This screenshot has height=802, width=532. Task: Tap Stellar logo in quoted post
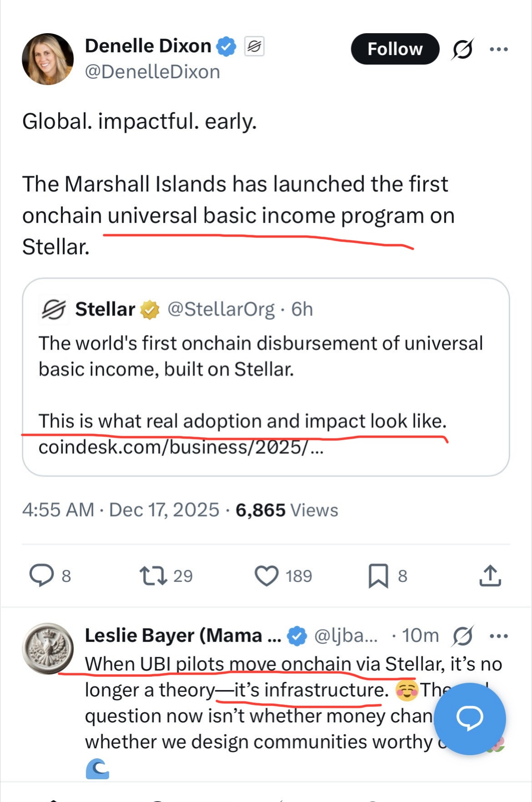tap(54, 310)
